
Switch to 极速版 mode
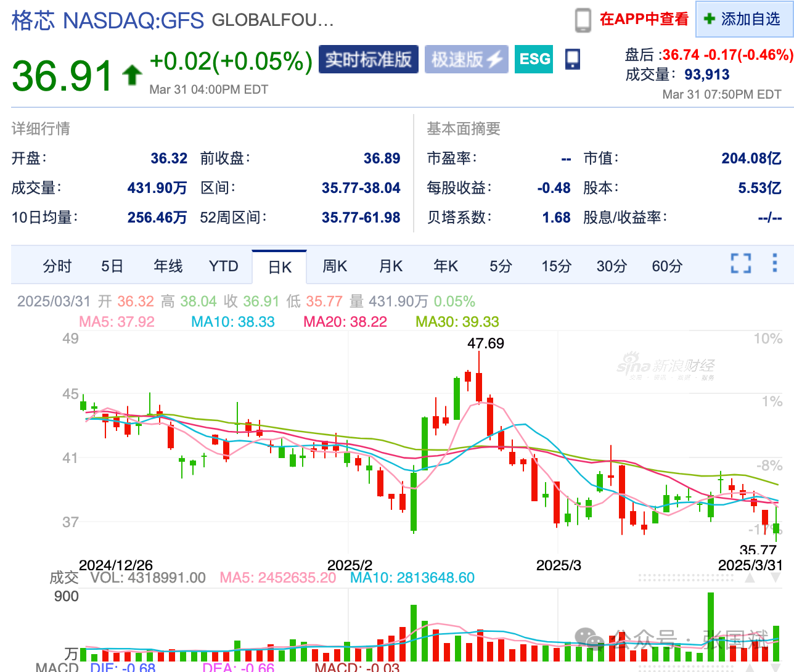tap(467, 59)
